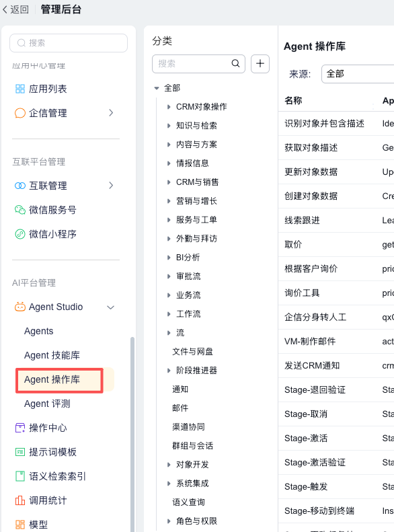Select the 业务流 category

[x=188, y=295]
